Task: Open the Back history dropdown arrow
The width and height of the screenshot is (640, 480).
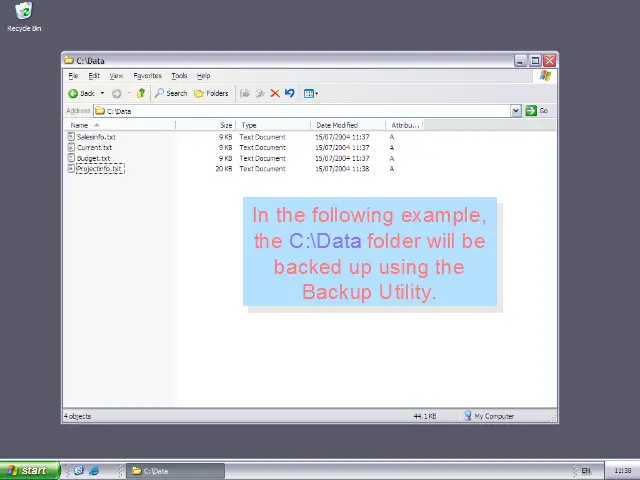Action: [102, 93]
